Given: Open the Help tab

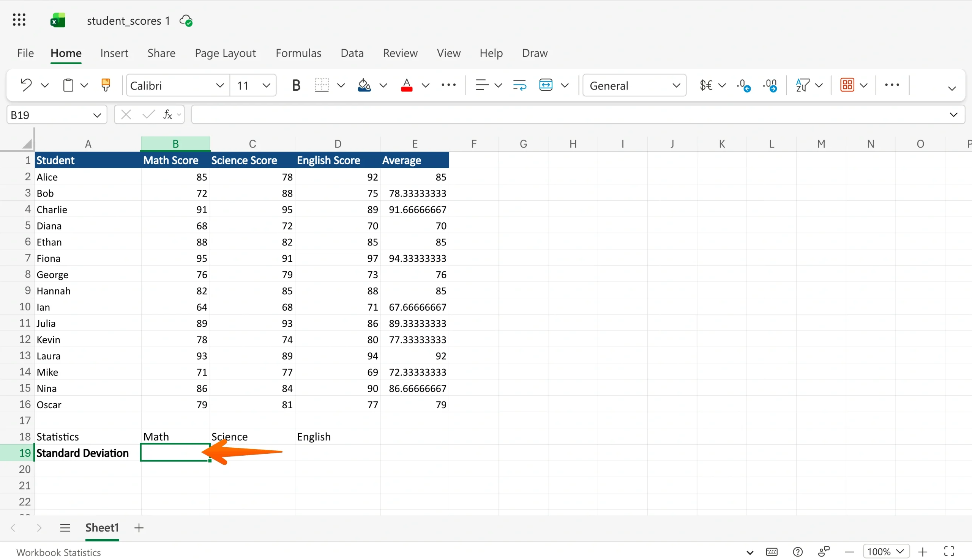Looking at the screenshot, I should [491, 53].
